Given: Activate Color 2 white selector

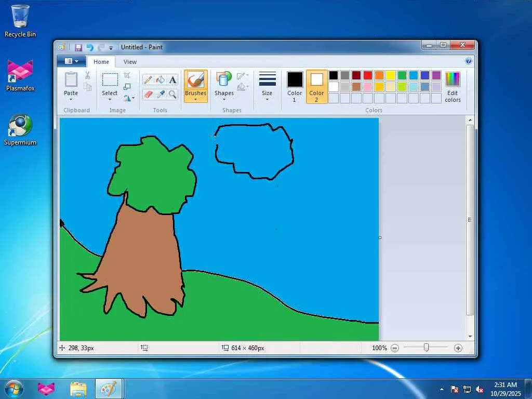Looking at the screenshot, I should 316,87.
